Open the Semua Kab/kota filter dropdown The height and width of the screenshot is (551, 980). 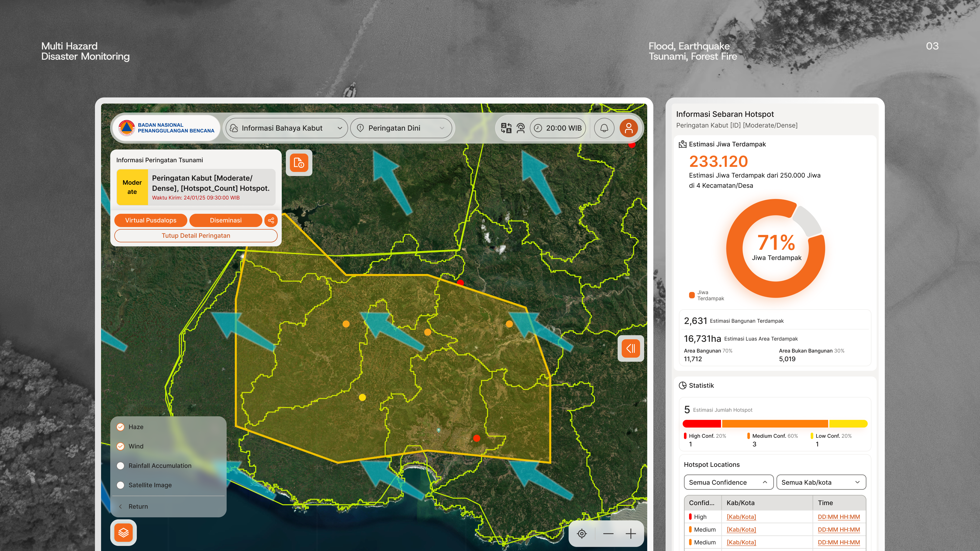click(x=821, y=482)
